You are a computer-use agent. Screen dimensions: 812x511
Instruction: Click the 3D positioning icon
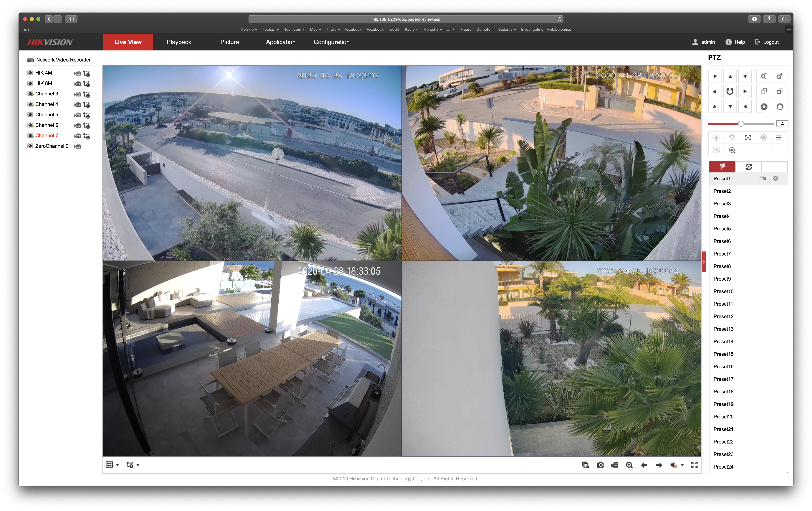pyautogui.click(x=732, y=150)
